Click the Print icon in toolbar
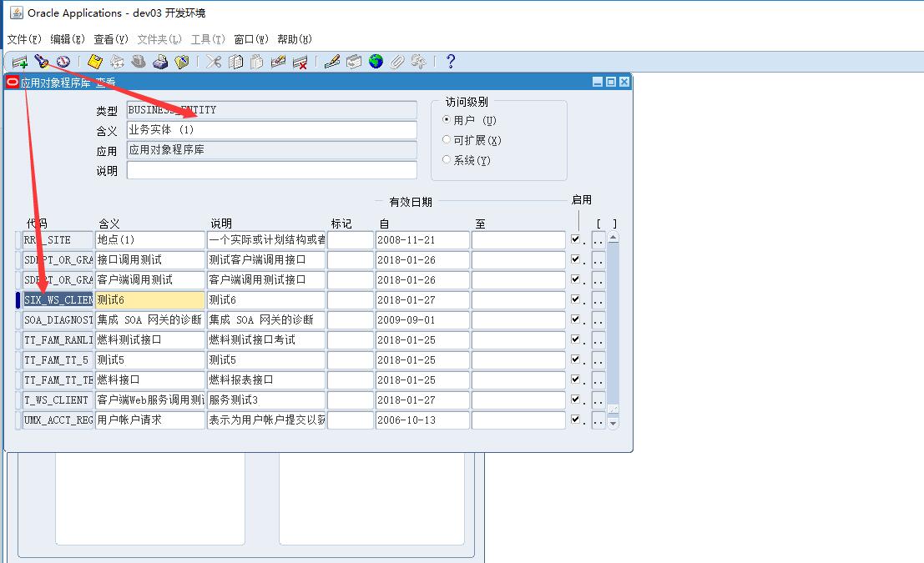This screenshot has height=563, width=924. pyautogui.click(x=160, y=62)
